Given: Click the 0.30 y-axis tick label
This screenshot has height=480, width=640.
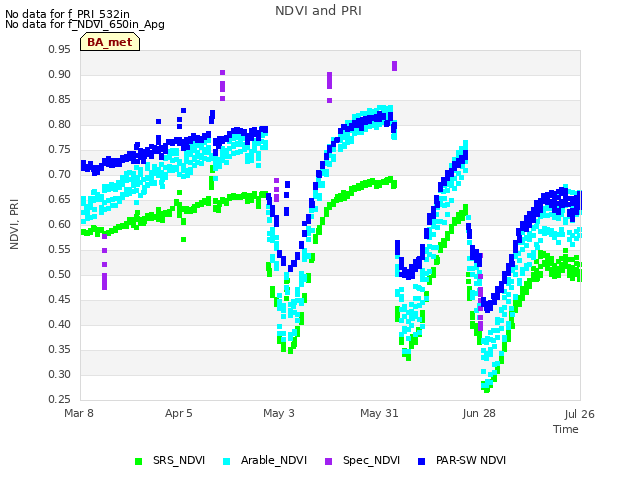Looking at the screenshot, I should pos(60,374).
